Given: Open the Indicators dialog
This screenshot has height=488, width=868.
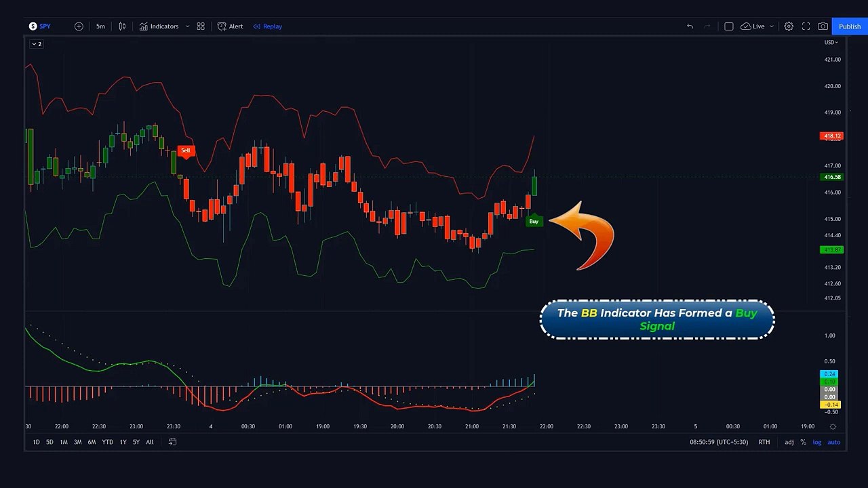Looking at the screenshot, I should pos(159,26).
